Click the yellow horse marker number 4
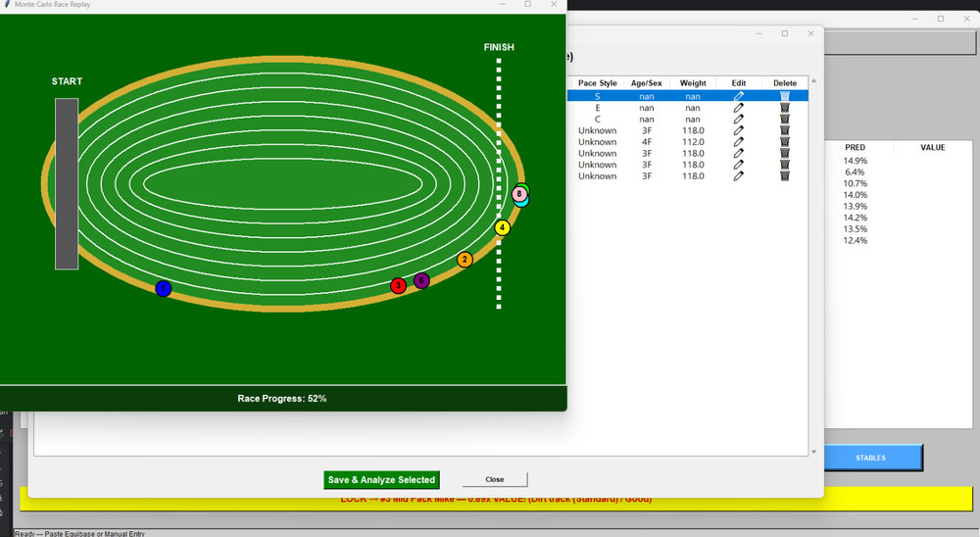The image size is (980, 537). point(503,227)
